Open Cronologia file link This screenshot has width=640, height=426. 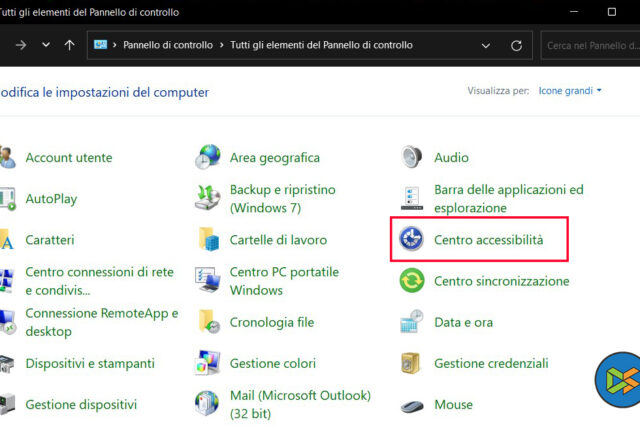click(272, 322)
